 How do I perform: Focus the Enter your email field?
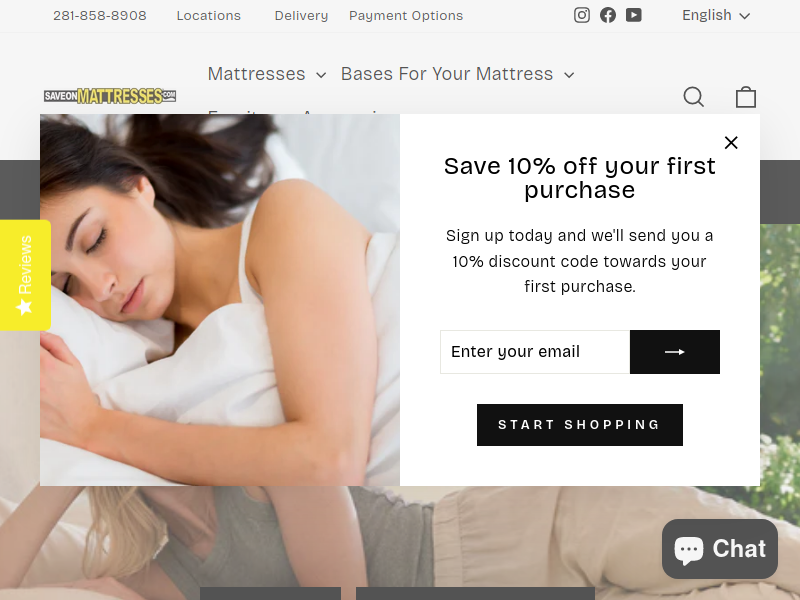coord(535,352)
